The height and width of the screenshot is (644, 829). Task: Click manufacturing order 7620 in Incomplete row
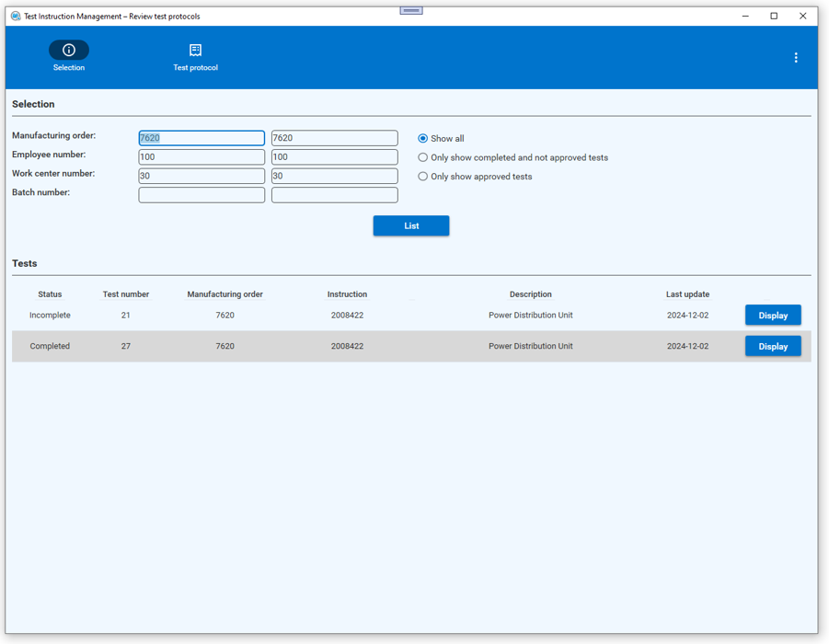tap(225, 316)
